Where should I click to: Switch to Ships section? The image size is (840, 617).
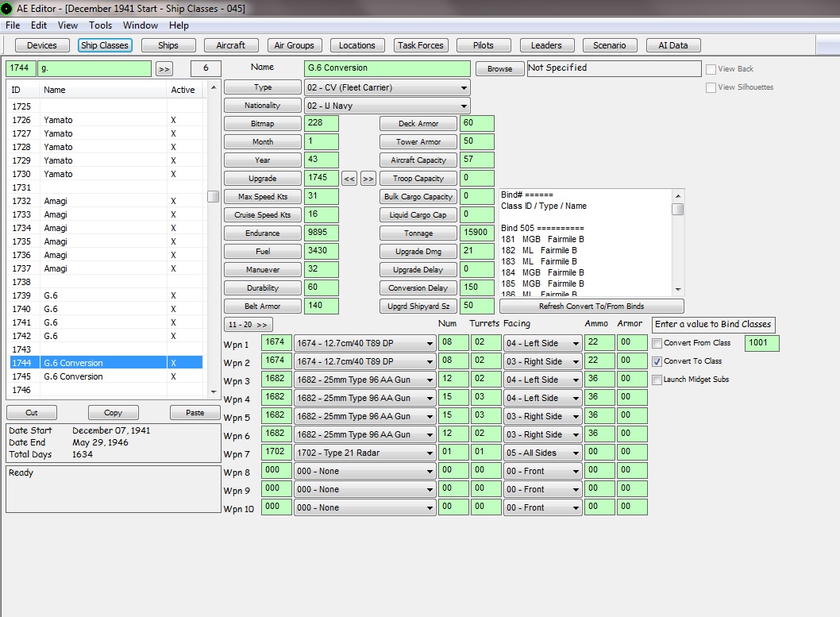(x=168, y=45)
